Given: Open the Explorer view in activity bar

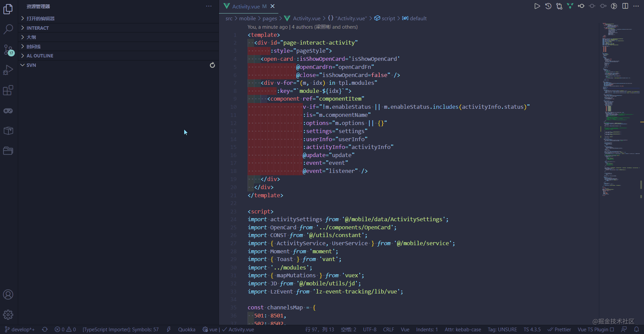Looking at the screenshot, I should pyautogui.click(x=8, y=9).
